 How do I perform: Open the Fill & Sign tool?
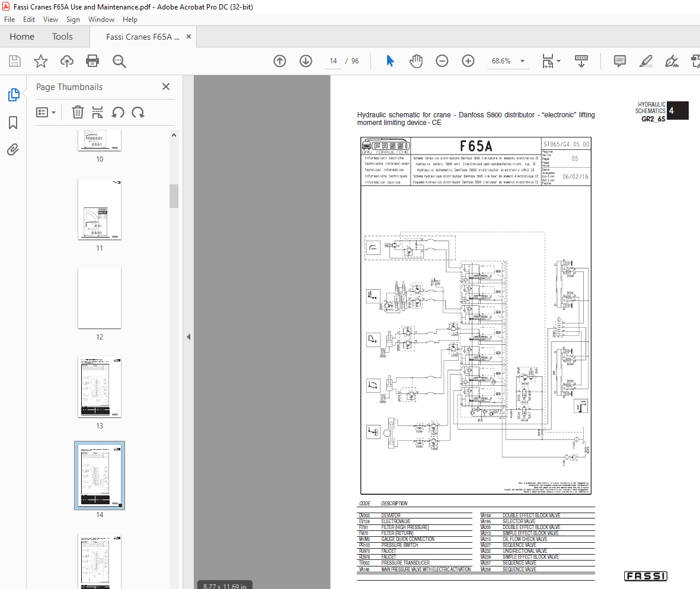tap(672, 61)
